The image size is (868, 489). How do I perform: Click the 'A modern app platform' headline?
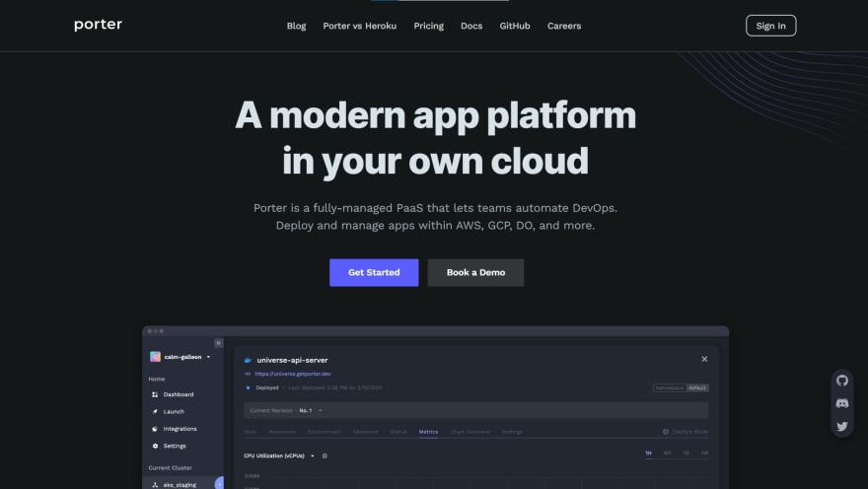[435, 115]
